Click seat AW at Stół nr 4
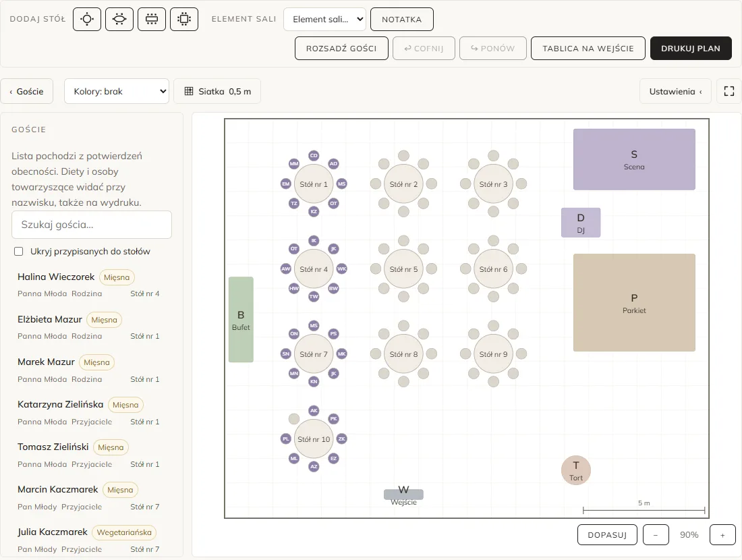The width and height of the screenshot is (742, 560). [x=286, y=269]
